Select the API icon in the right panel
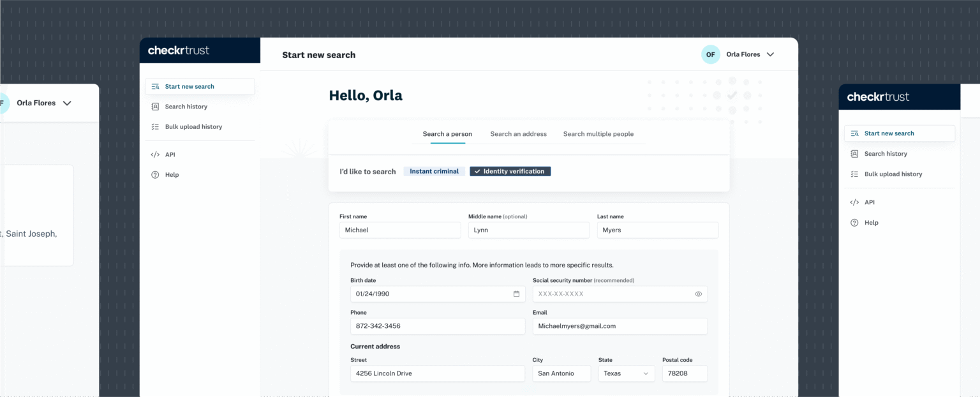Image resolution: width=980 pixels, height=397 pixels. pyautogui.click(x=854, y=202)
